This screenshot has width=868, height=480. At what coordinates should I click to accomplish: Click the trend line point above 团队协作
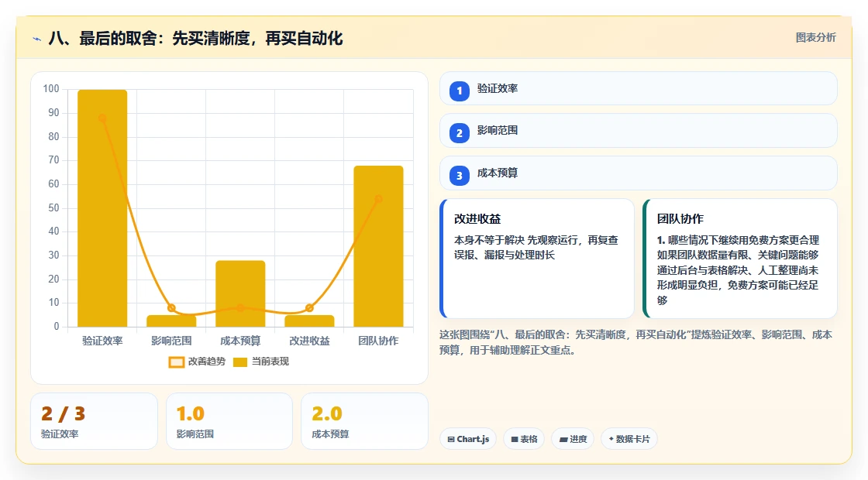click(379, 199)
